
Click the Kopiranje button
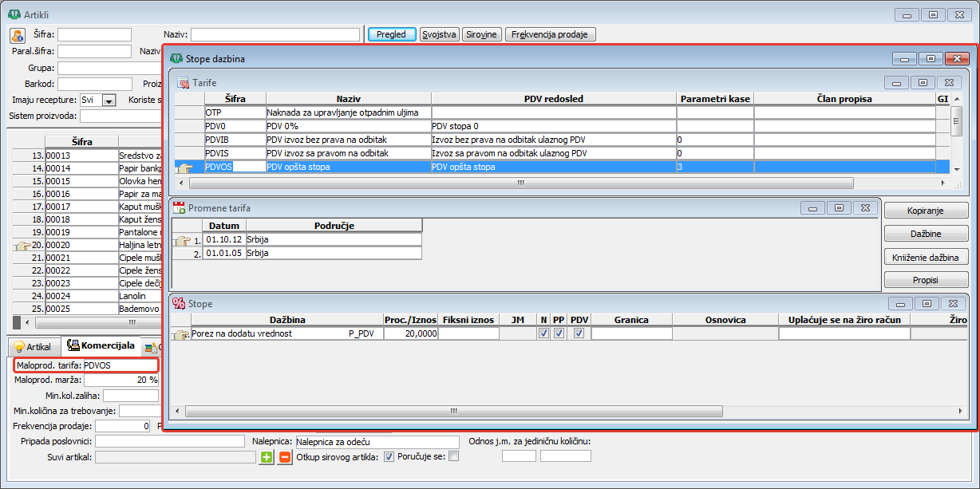[926, 211]
